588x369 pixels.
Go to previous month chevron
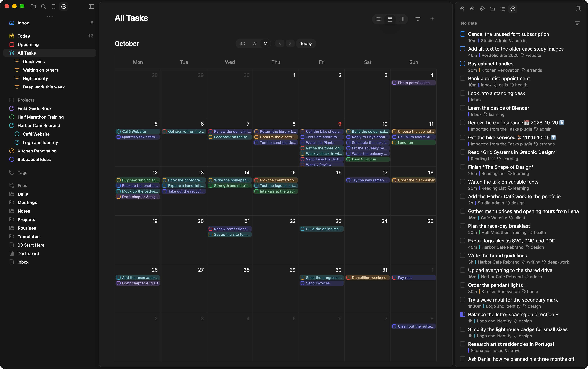[280, 43]
